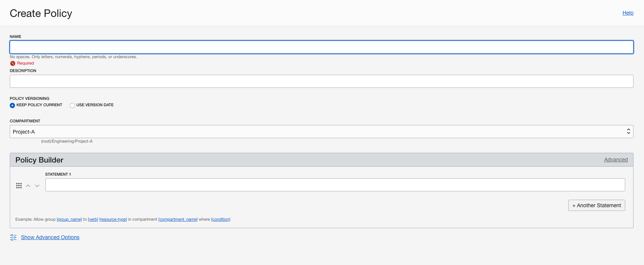This screenshot has width=644, height=265.
Task: Click the [verb] example link
Action: (93, 220)
